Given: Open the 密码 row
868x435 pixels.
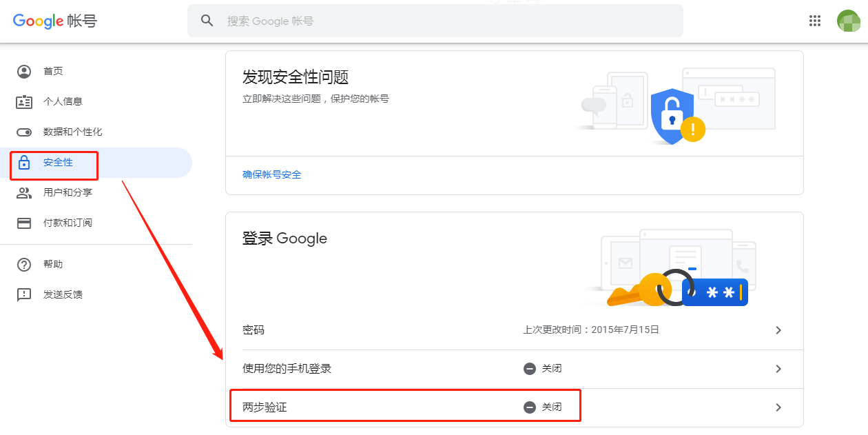Looking at the screenshot, I should 515,330.
